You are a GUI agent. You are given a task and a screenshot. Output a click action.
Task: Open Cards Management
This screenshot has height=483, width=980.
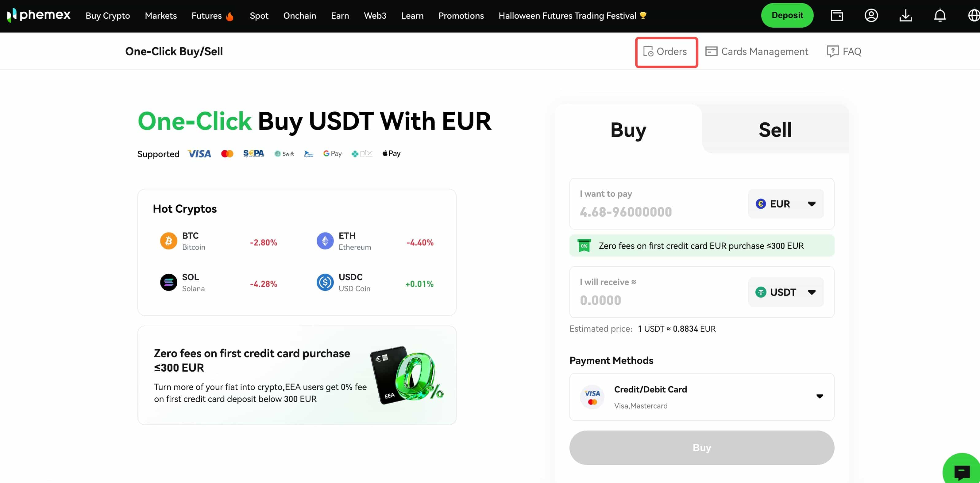click(757, 51)
